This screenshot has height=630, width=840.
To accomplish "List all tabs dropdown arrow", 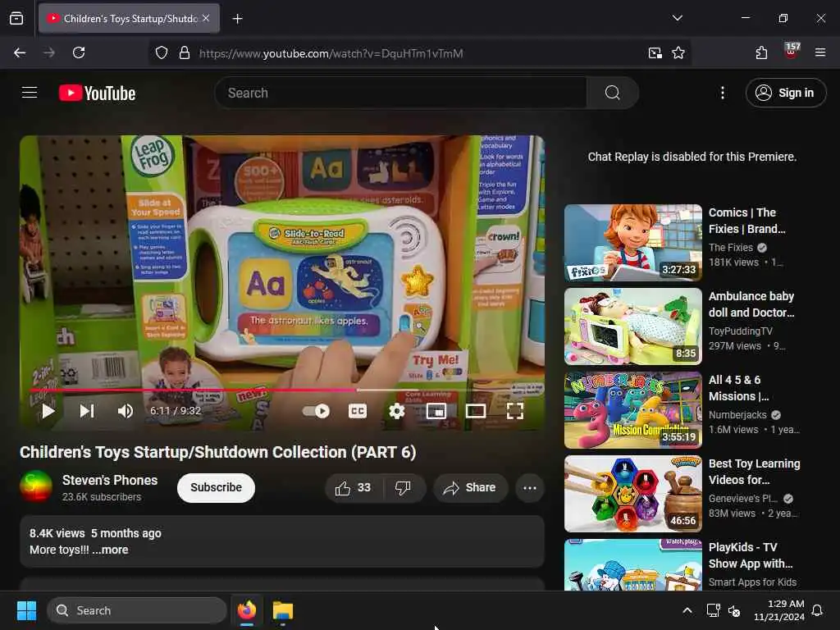I will coord(677,18).
